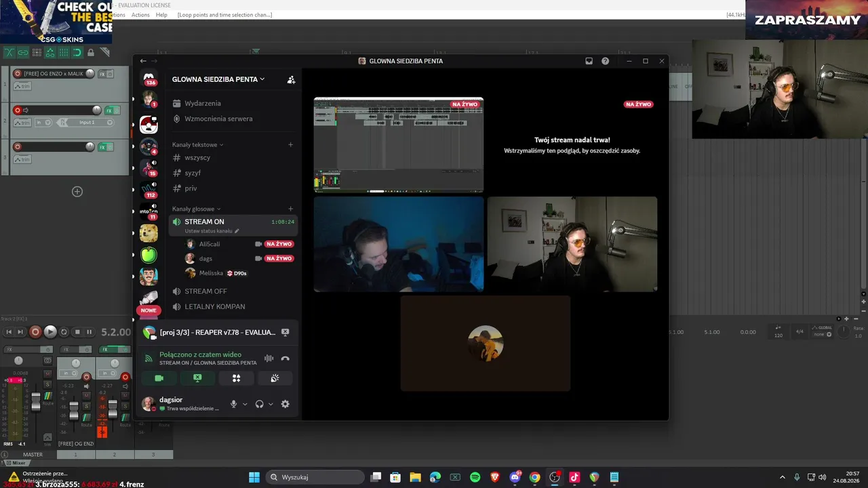Toggle record arm on REAPER track 1
This screenshot has width=868, height=488.
18,74
